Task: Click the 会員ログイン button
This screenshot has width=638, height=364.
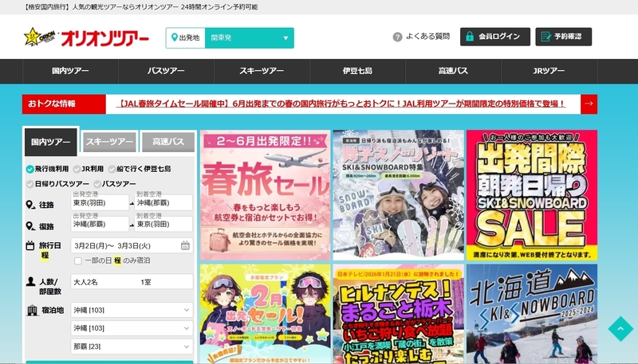Action: [x=495, y=37]
